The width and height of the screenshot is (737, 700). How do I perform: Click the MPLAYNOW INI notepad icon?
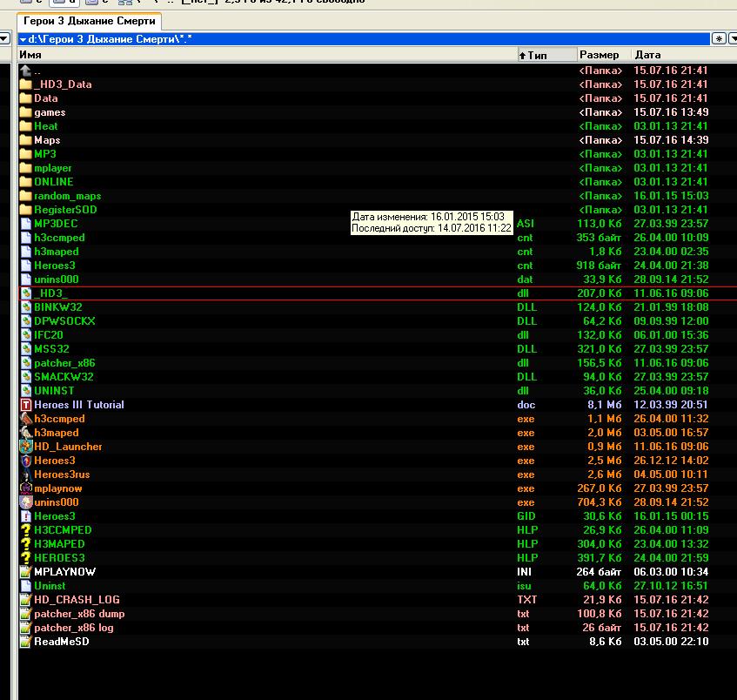click(26, 572)
